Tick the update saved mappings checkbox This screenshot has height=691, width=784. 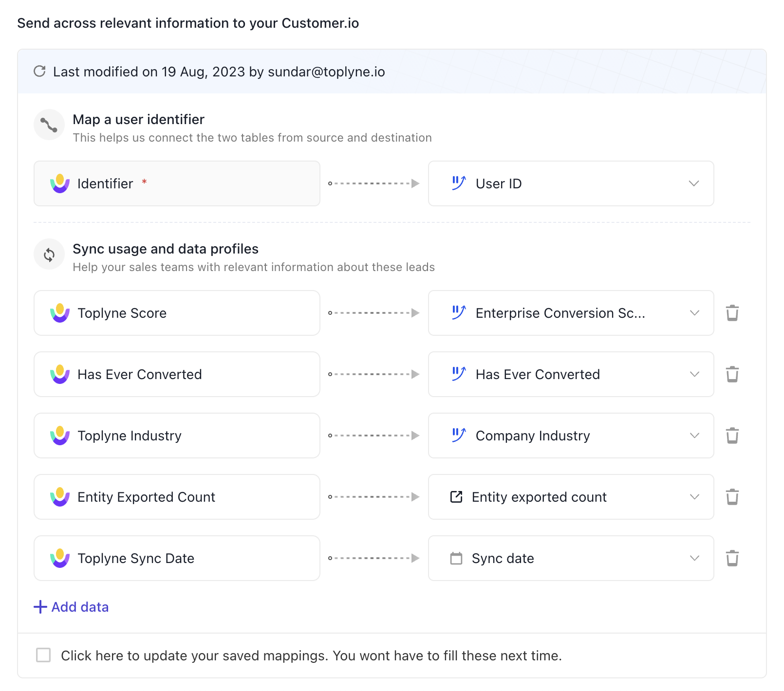pyautogui.click(x=43, y=655)
